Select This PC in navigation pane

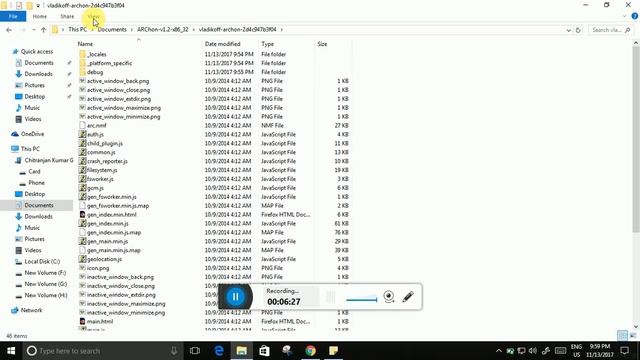(30, 149)
